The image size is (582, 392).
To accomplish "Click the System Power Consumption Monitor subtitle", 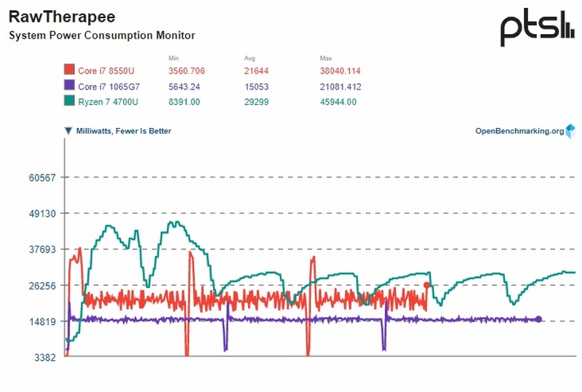I will coord(102,35).
